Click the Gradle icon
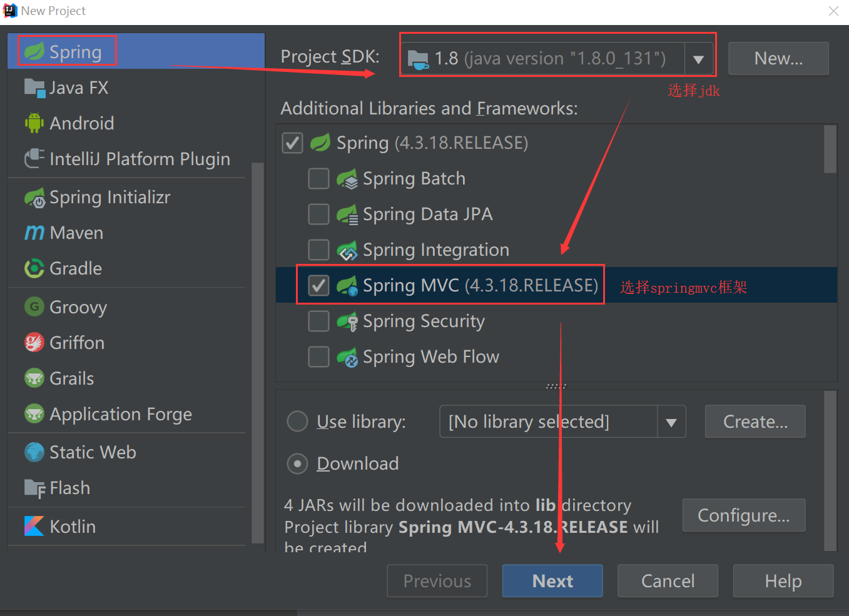849x616 pixels. 34,268
